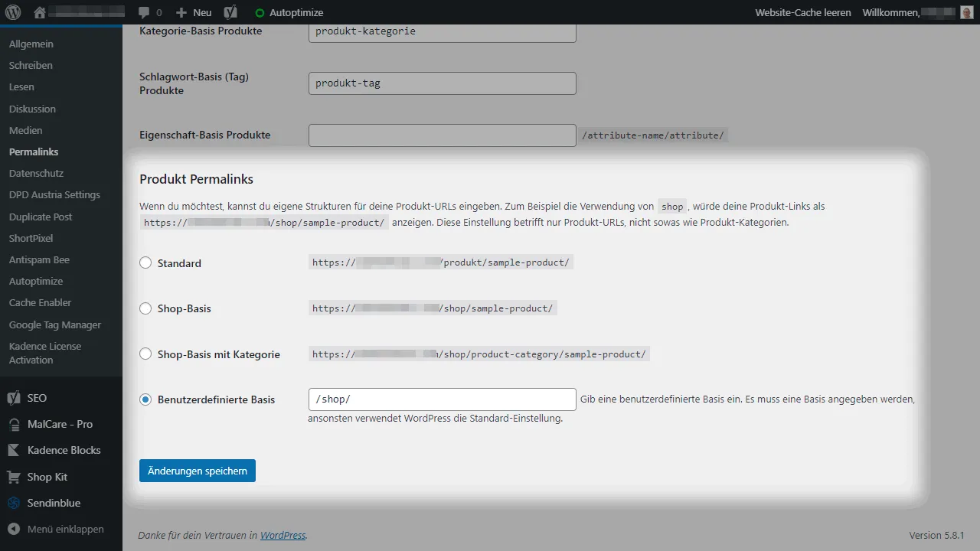The image size is (980, 551).
Task: Click the Version 5.8.1 text
Action: (x=936, y=535)
